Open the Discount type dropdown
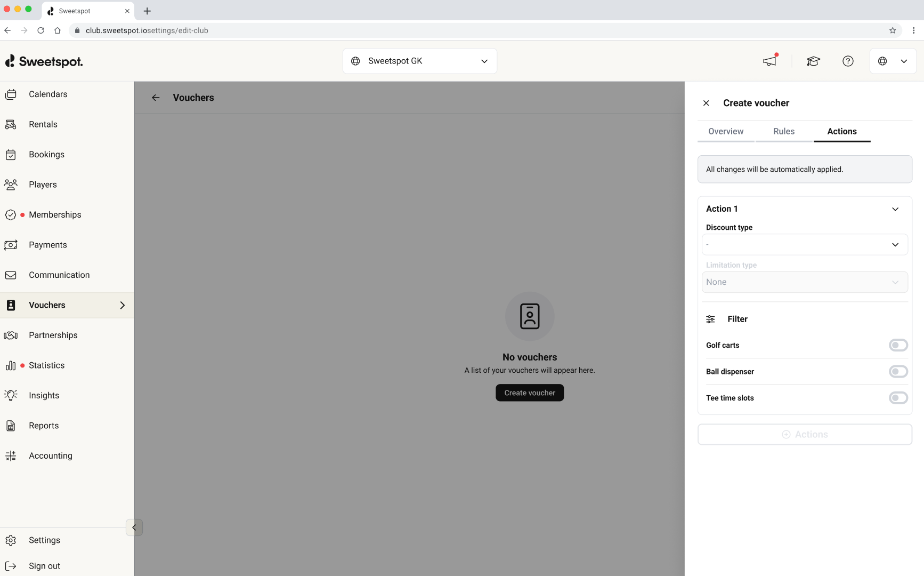This screenshot has height=576, width=924. click(x=805, y=245)
